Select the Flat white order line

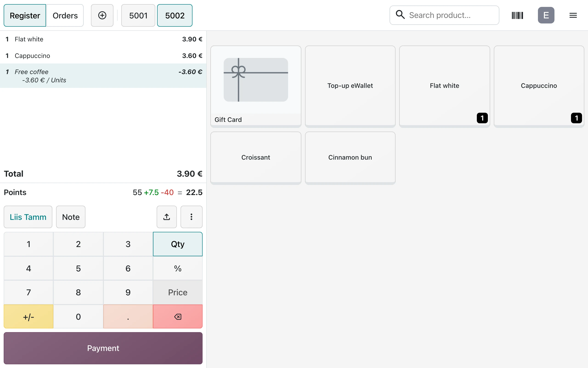pyautogui.click(x=103, y=39)
